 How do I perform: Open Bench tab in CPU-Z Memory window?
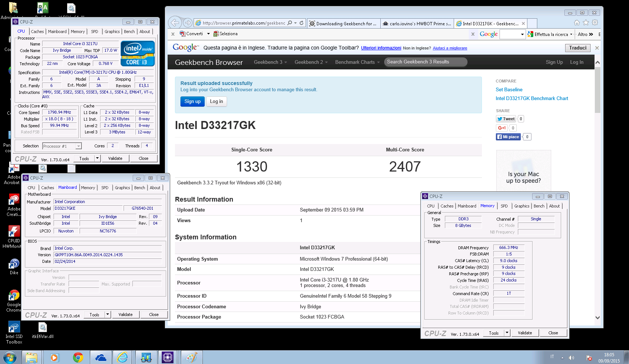pyautogui.click(x=539, y=206)
